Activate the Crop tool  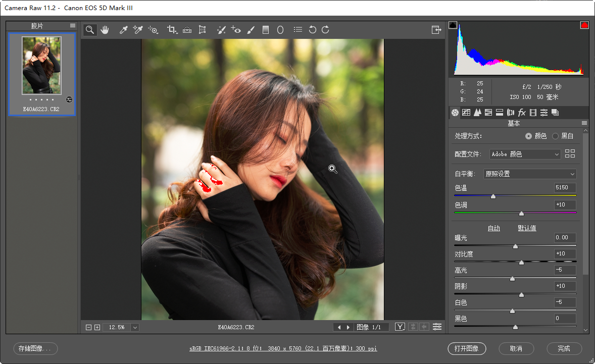(x=172, y=30)
